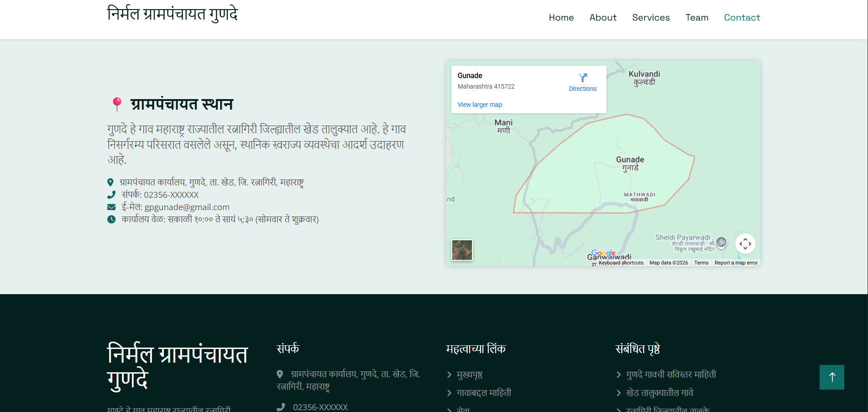Click the scroll-to-top arrow button

click(831, 377)
